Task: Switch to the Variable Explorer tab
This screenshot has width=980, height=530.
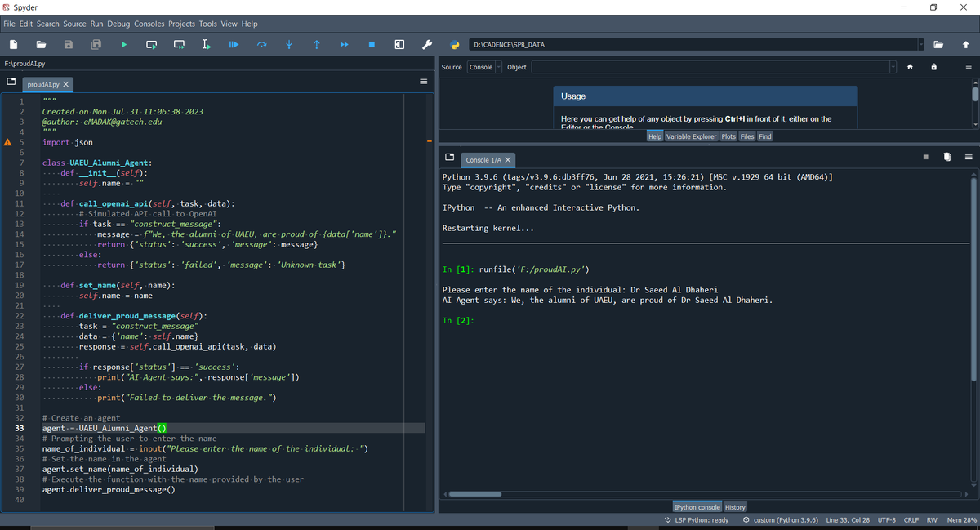Action: [692, 136]
